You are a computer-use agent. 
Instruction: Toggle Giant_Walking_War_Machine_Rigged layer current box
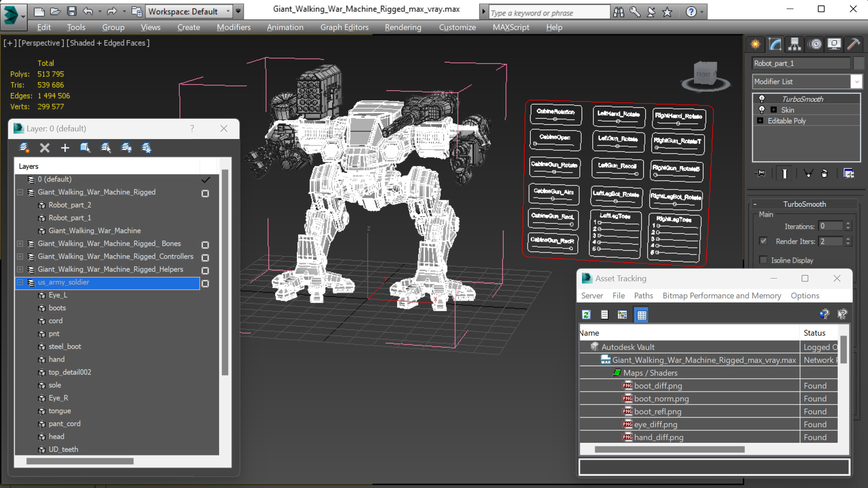point(205,193)
